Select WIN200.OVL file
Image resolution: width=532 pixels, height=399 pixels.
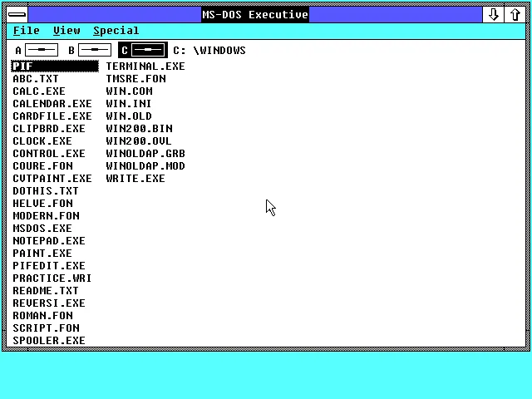139,141
